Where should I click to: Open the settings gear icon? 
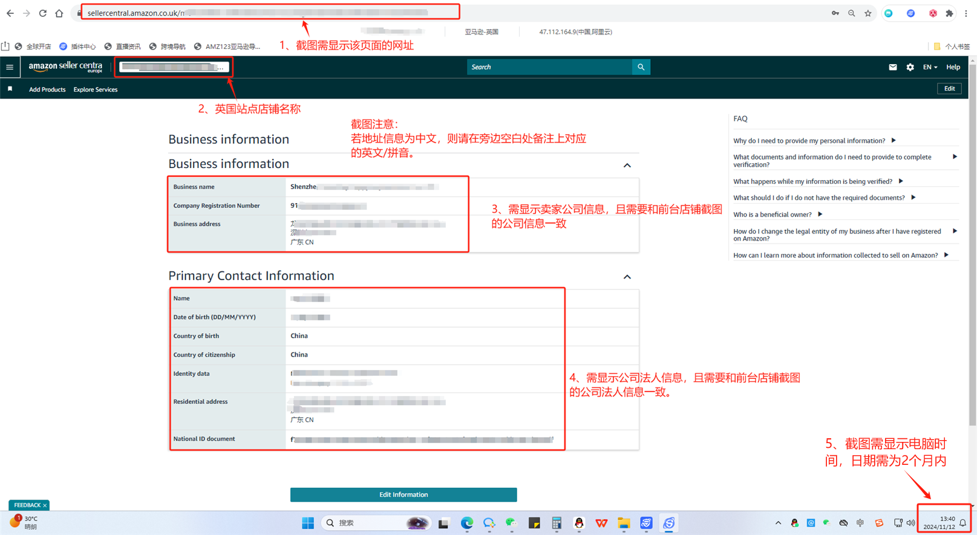click(x=910, y=67)
